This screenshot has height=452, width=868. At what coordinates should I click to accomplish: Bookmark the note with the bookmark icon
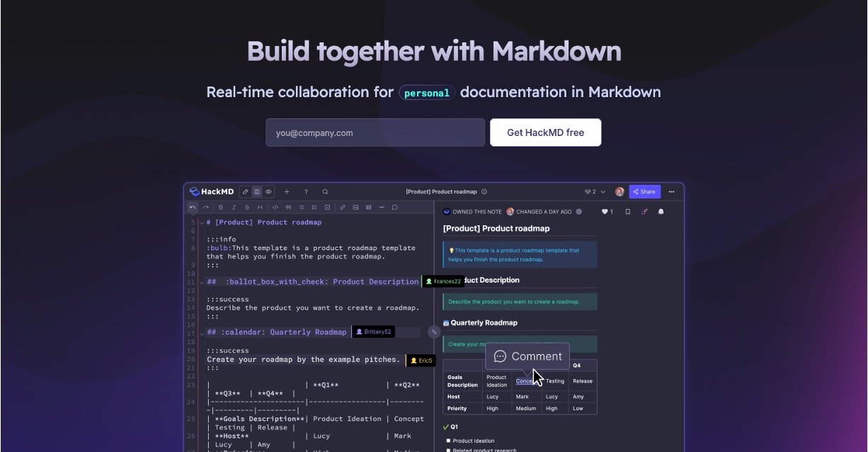click(627, 211)
